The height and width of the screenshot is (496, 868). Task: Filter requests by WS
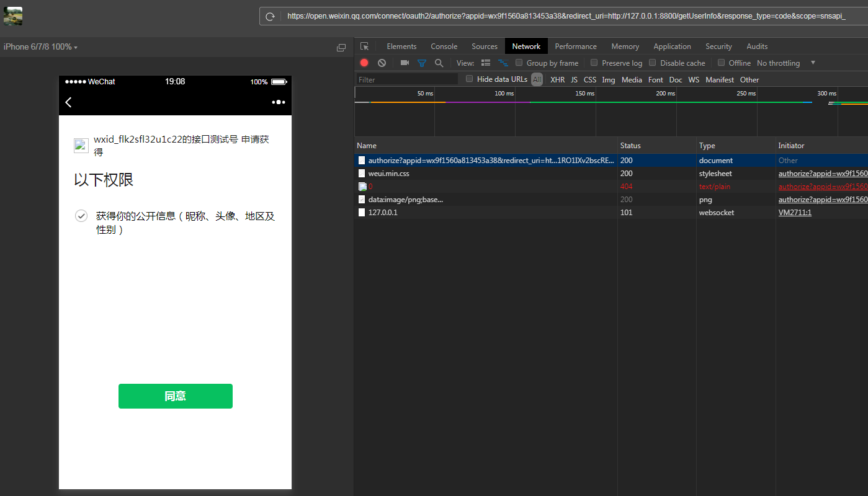pos(694,79)
